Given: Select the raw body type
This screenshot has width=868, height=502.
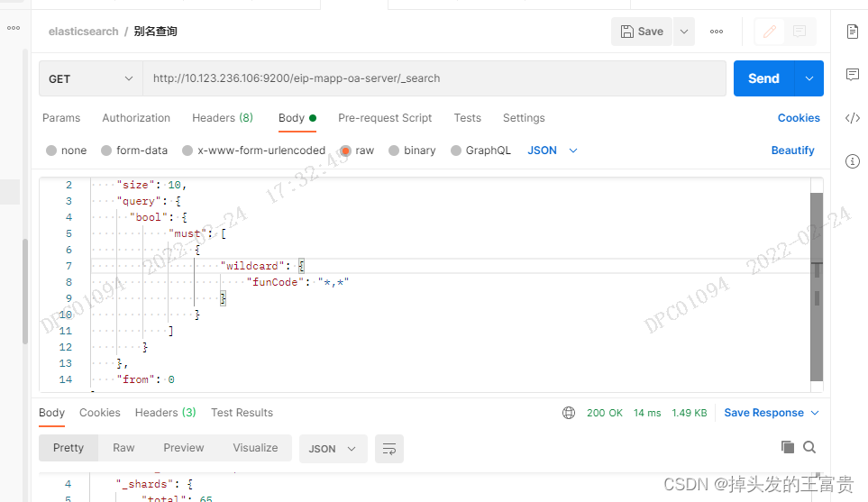Looking at the screenshot, I should pyautogui.click(x=358, y=151).
